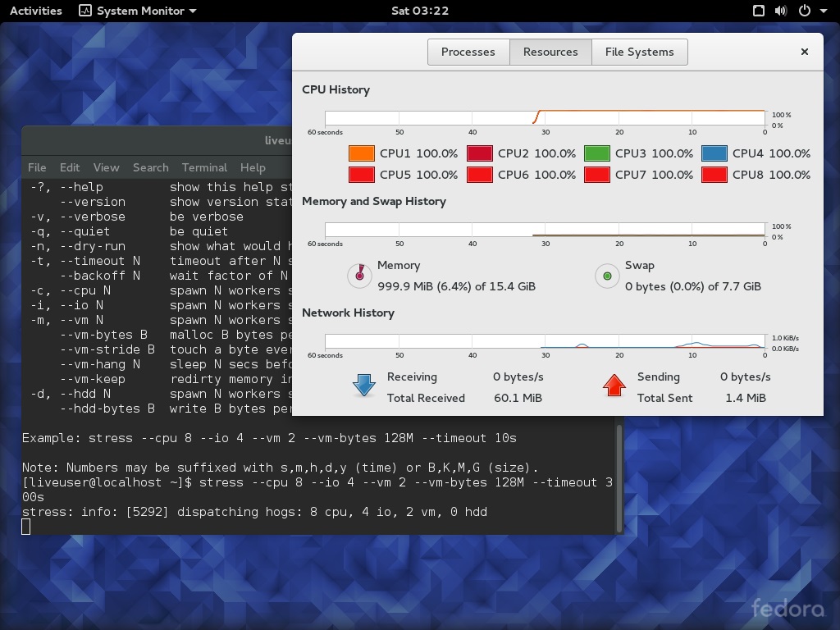Click the Memory pie chart icon
Image resolution: width=840 pixels, height=630 pixels.
[359, 276]
